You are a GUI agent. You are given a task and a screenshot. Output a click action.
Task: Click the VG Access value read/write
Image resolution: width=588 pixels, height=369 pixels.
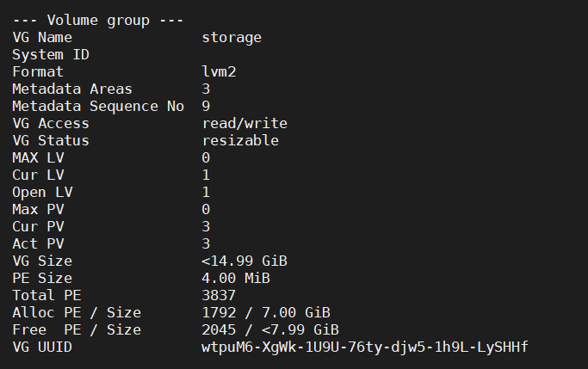(244, 123)
